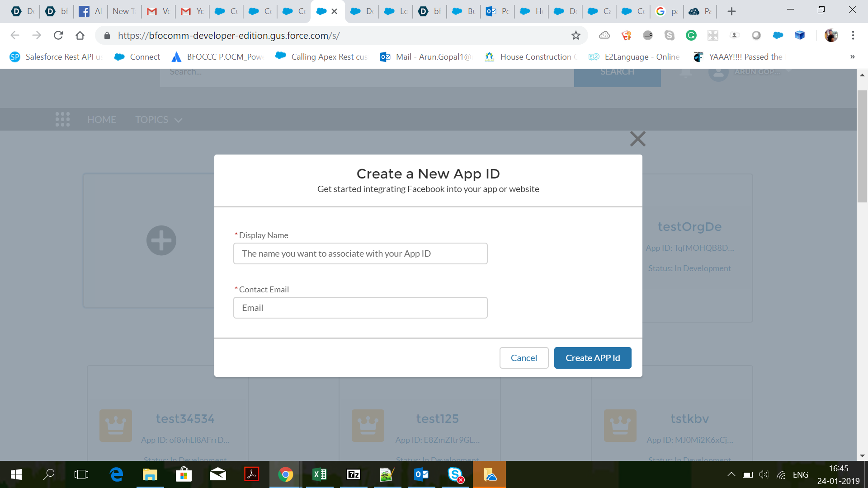Click the page vertical scrollbar
This screenshot has height=488, width=868.
point(862,147)
